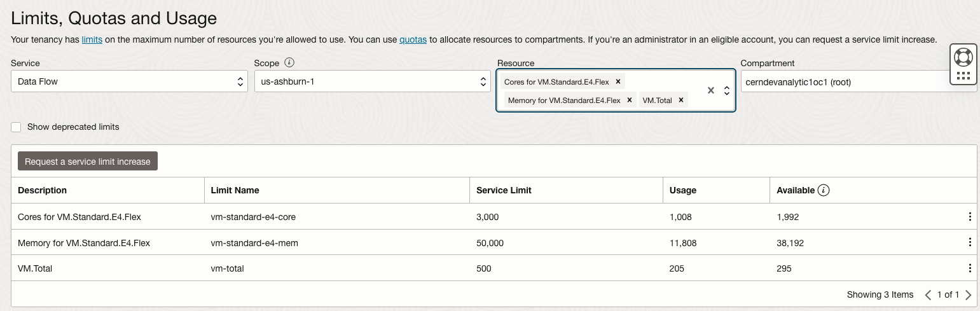Remove the Memory for VM.Standard.E4.Flex chip
This screenshot has width=980, height=311.
629,100
